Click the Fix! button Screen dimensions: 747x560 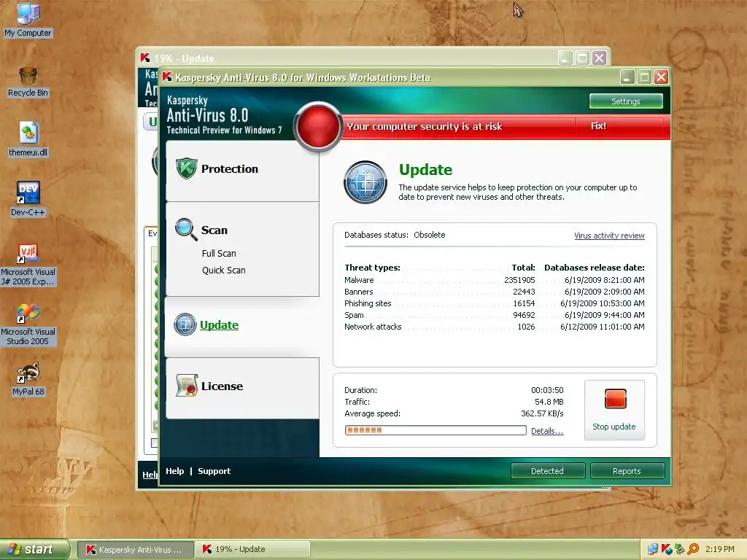pos(598,125)
